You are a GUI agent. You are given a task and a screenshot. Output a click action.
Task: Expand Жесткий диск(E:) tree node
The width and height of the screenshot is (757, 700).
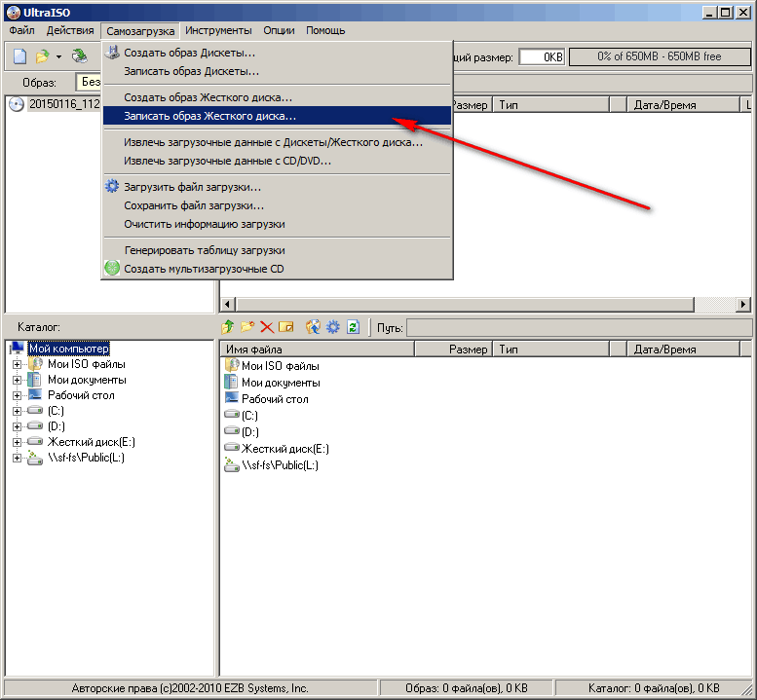[x=17, y=442]
